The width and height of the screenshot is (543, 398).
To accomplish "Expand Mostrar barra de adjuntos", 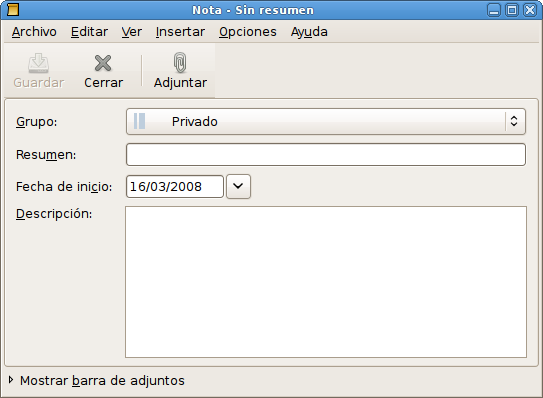I will 97,380.
